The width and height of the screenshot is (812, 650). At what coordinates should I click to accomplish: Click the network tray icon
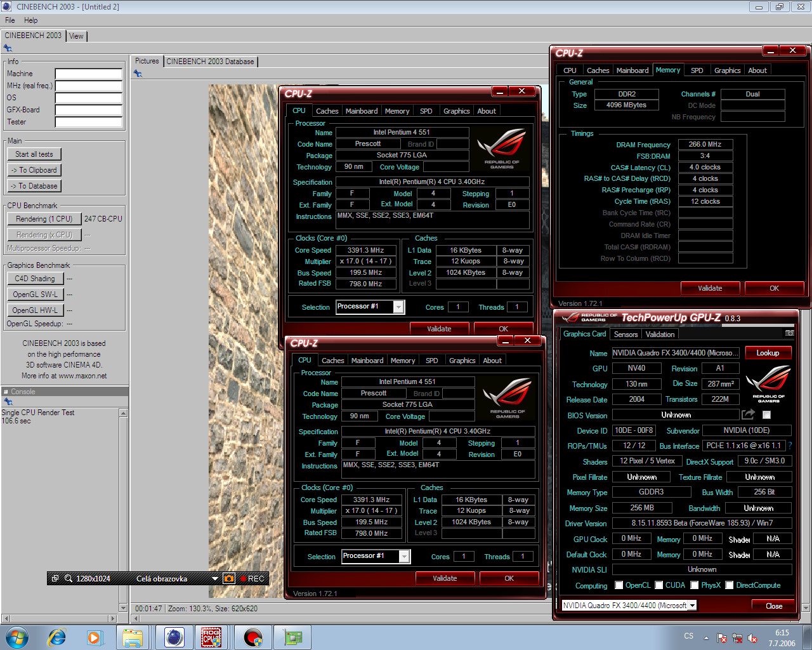[x=737, y=639]
